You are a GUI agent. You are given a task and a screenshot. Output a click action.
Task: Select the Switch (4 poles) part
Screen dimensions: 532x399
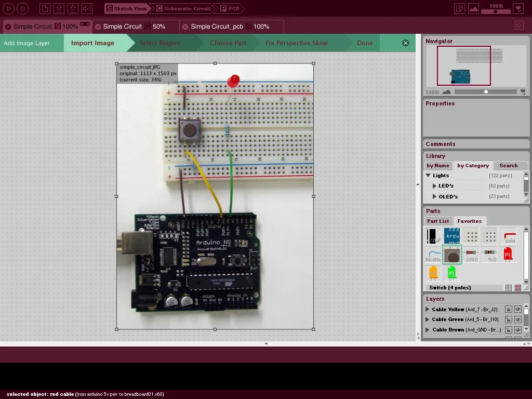coord(452,255)
